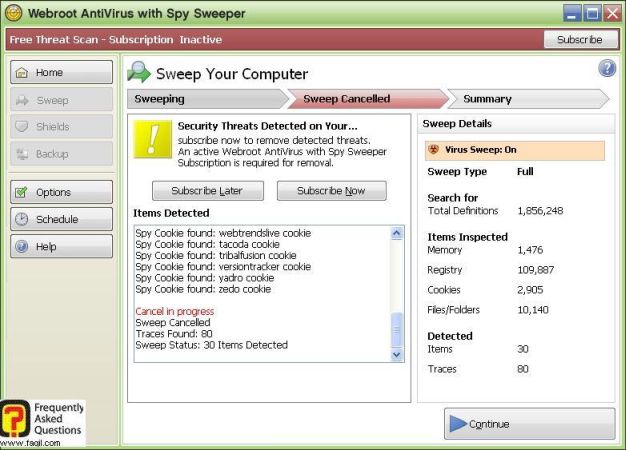Click the Items Detected scroll down arrow
The image size is (626, 450).
coord(396,355)
